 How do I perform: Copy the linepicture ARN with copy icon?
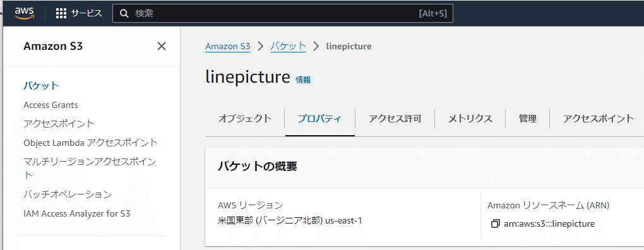(496, 223)
